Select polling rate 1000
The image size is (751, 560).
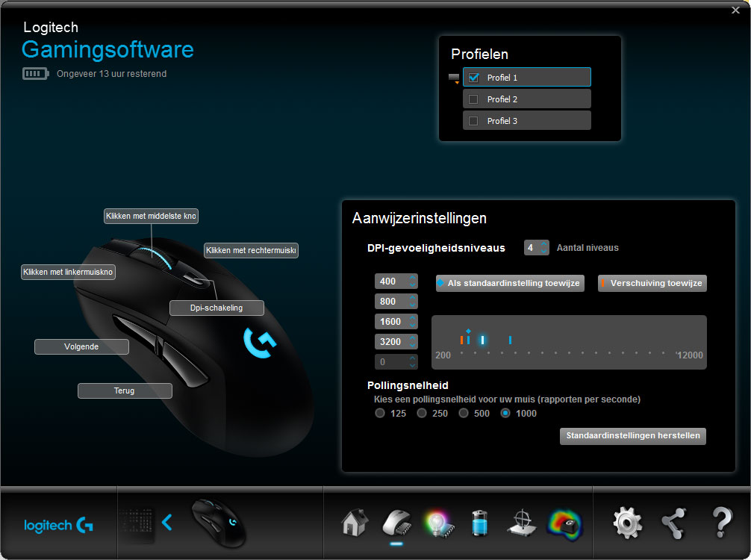point(505,413)
